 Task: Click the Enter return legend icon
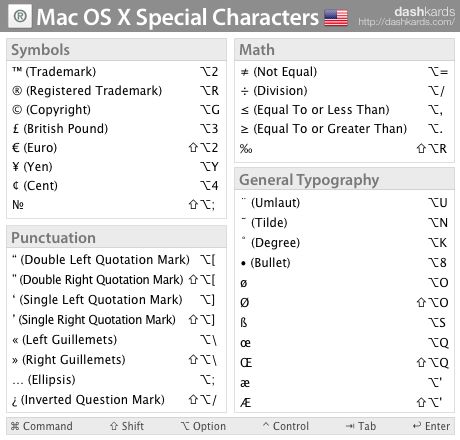tap(417, 426)
